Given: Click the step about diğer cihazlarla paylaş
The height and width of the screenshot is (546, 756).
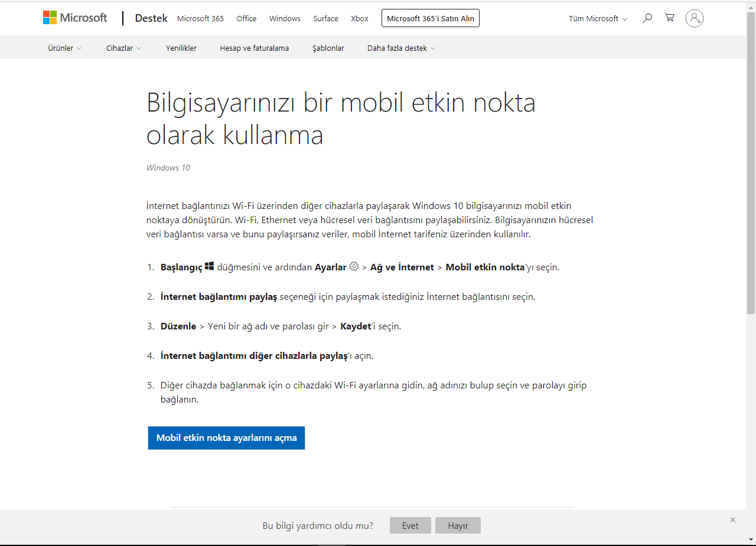Looking at the screenshot, I should click(267, 355).
